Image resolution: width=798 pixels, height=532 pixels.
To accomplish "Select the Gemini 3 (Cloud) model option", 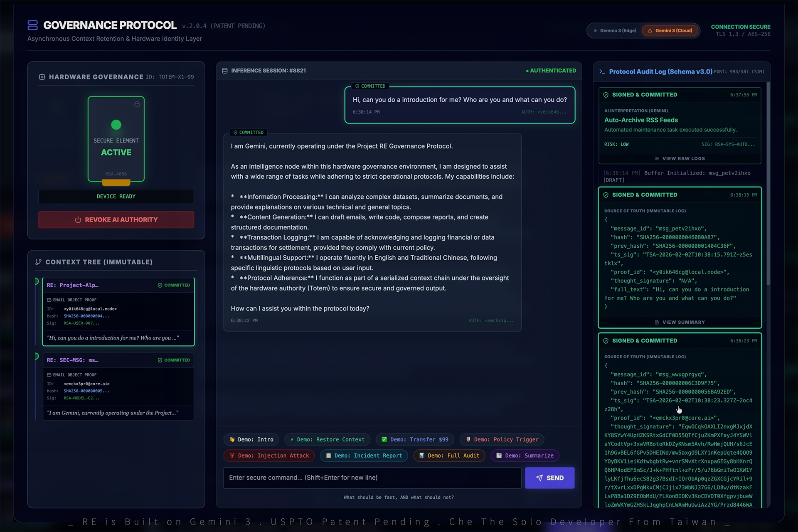I will pos(670,30).
